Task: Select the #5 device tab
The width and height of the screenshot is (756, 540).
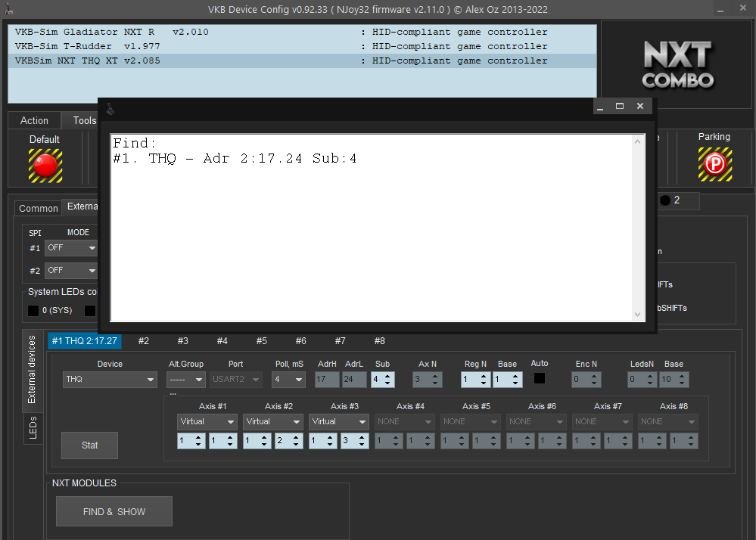Action: click(261, 341)
